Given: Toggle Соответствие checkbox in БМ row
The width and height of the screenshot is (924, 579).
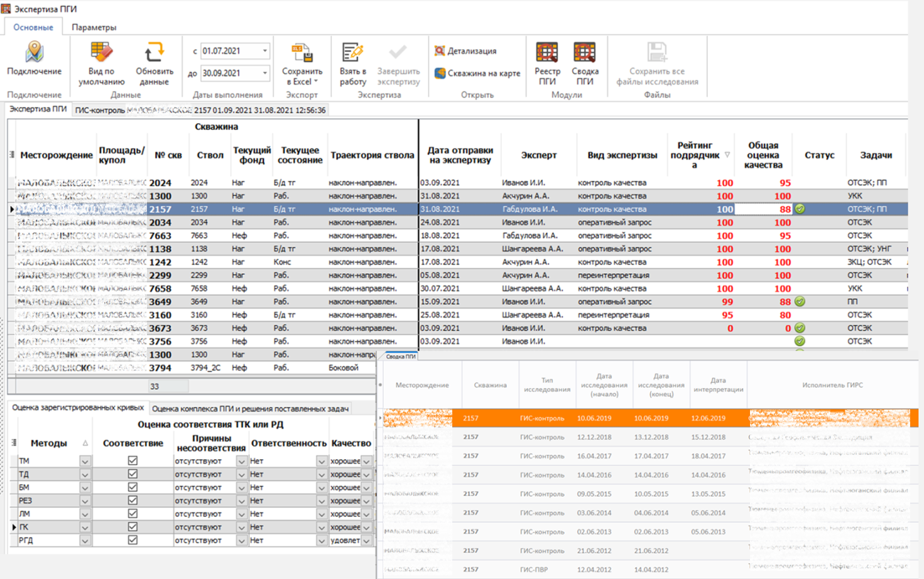Looking at the screenshot, I should pyautogui.click(x=133, y=487).
